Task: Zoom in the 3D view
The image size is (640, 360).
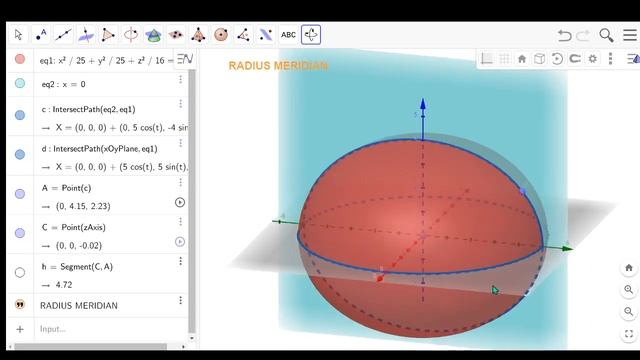Action: click(629, 289)
